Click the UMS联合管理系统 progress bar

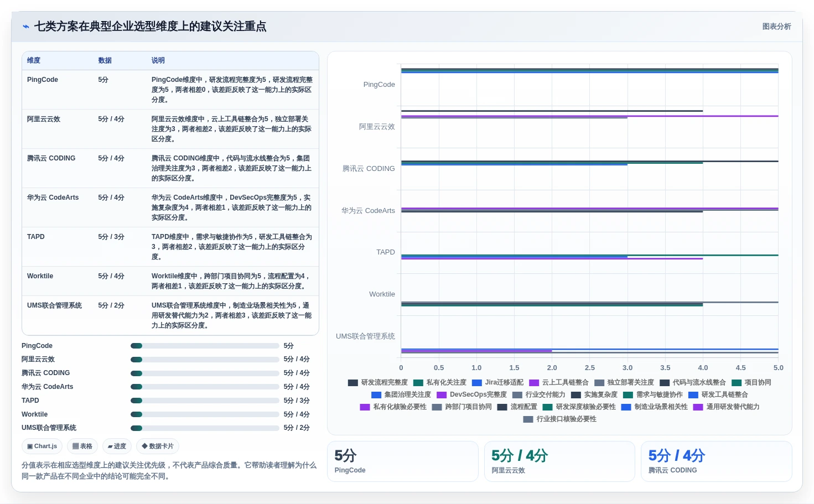[205, 428]
